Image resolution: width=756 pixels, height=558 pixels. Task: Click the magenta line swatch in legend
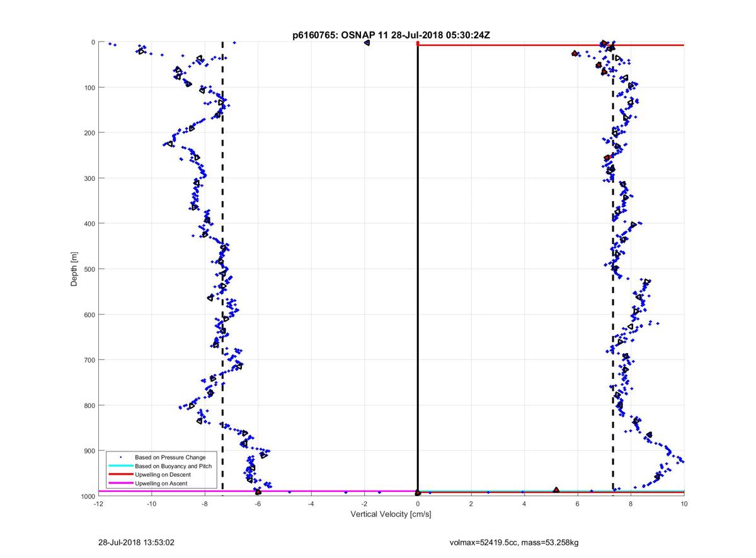(120, 483)
